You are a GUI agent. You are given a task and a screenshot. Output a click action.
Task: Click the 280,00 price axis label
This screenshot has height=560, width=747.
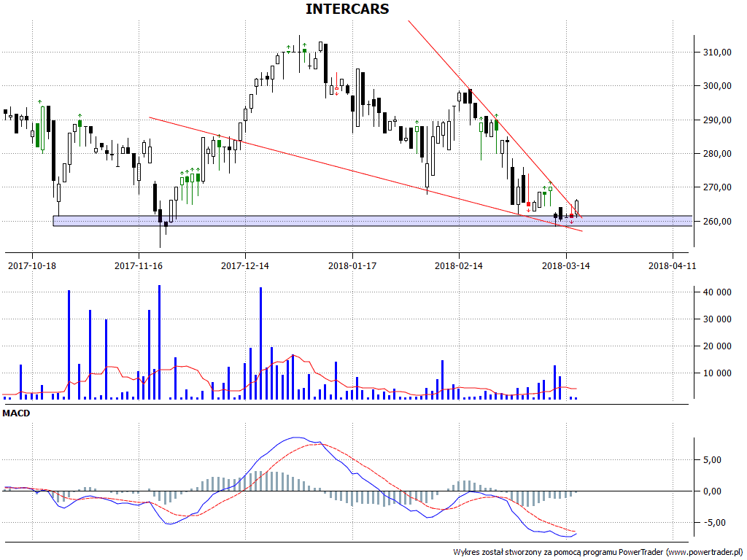click(718, 154)
